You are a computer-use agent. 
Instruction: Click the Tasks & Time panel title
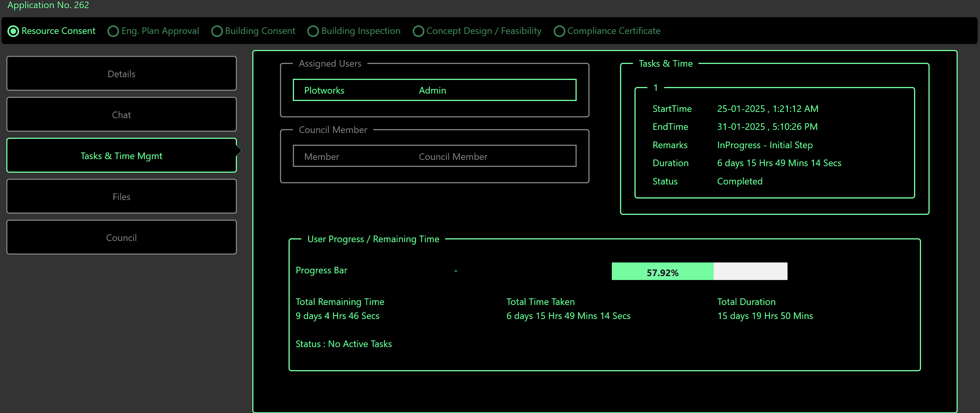coord(666,63)
